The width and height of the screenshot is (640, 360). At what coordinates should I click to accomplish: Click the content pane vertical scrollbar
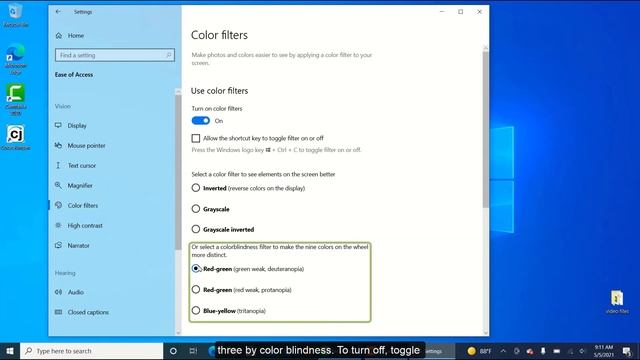point(485,130)
